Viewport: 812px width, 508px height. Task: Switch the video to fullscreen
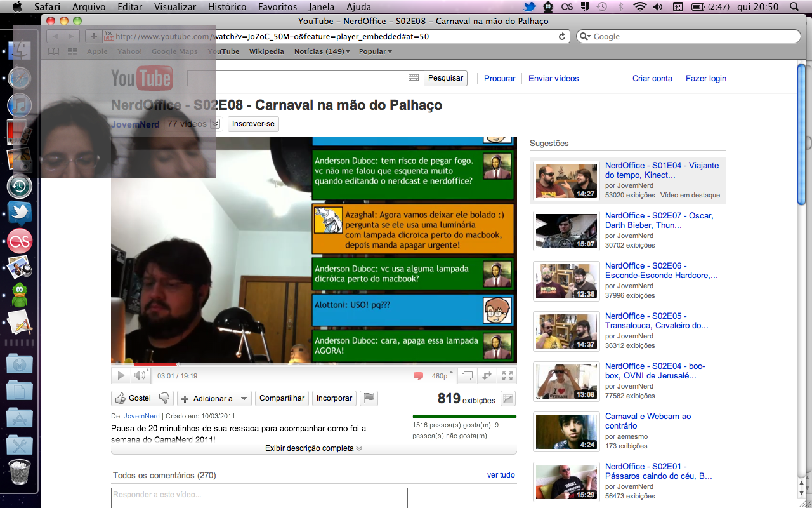coord(507,376)
